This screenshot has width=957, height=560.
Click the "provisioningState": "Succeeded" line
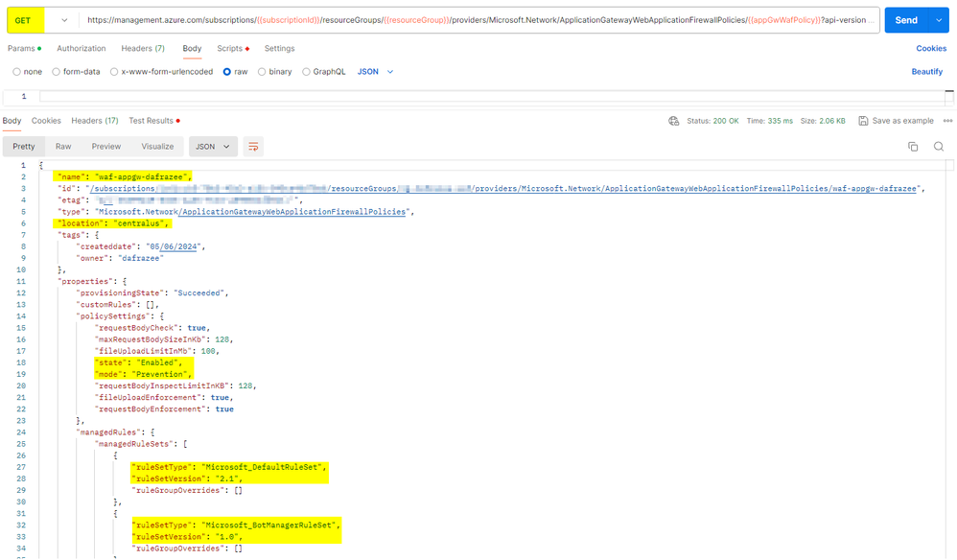(x=152, y=292)
